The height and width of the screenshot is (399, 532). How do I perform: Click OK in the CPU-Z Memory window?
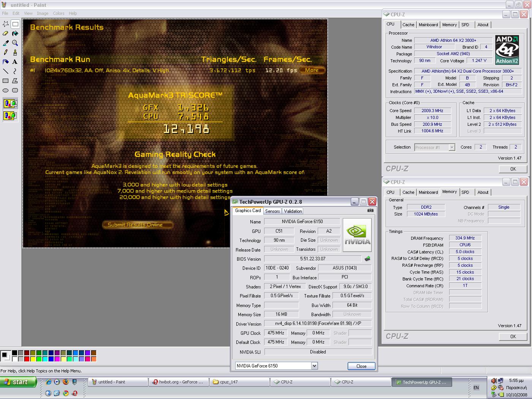(x=513, y=337)
